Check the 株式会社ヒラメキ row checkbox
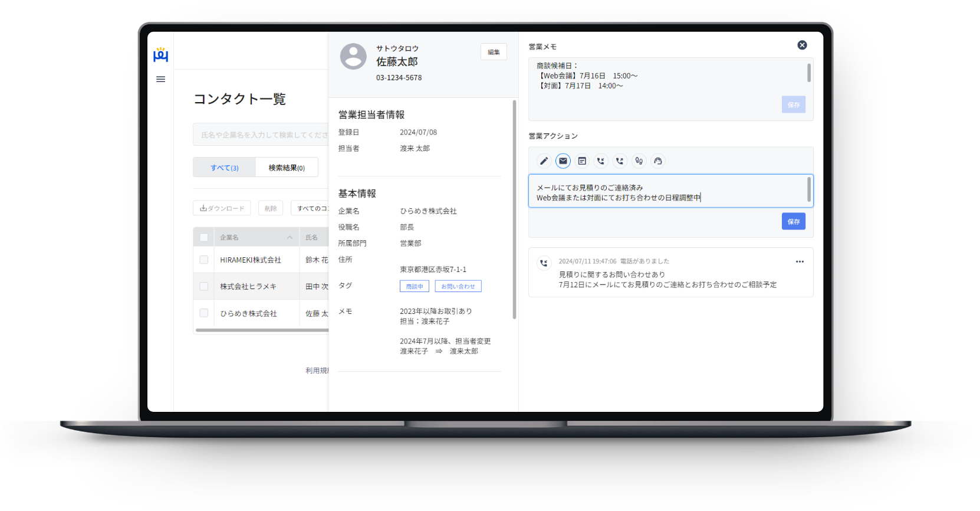Viewport: 980px width, 511px height. tap(204, 286)
